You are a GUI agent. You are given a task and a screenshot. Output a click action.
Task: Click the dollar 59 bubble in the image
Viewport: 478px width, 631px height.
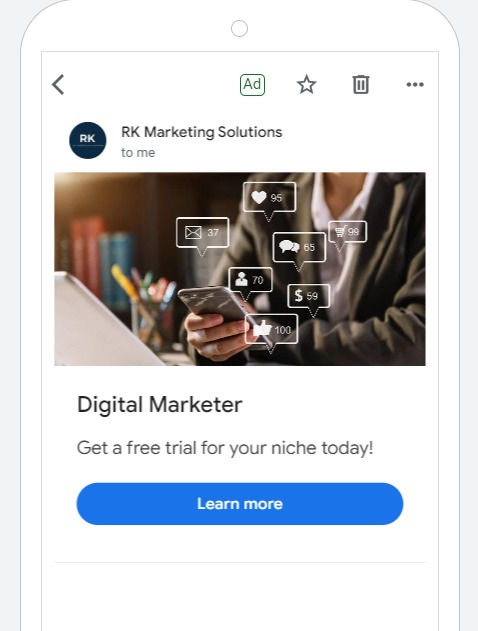coord(309,296)
